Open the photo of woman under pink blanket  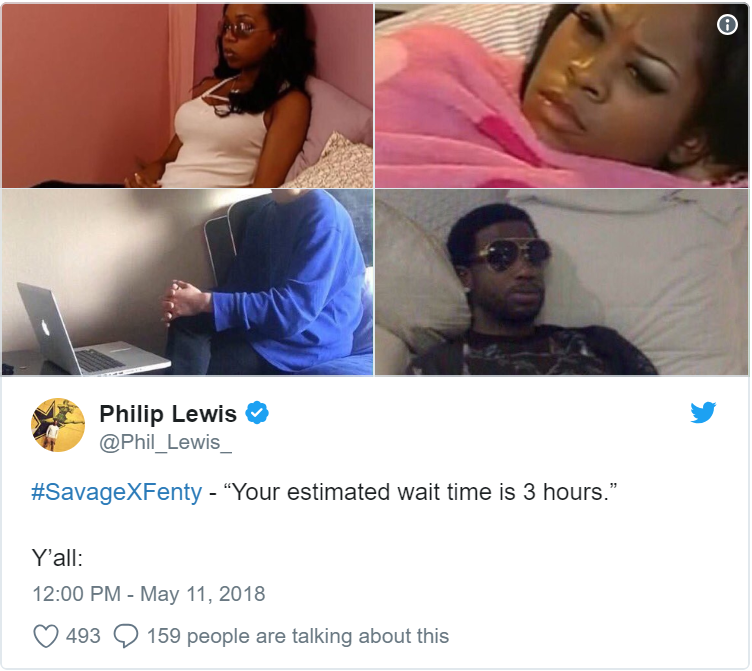pos(561,95)
